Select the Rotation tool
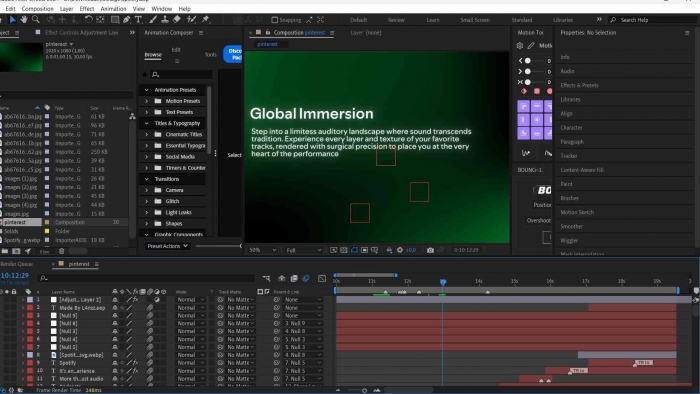Screen dimensions: 700x394 (x=88, y=20)
